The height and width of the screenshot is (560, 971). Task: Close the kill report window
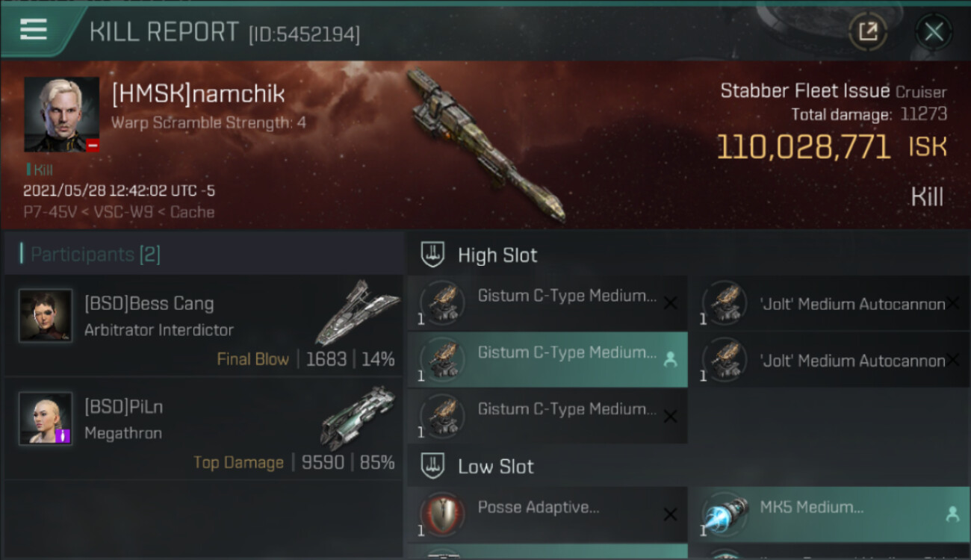(934, 32)
